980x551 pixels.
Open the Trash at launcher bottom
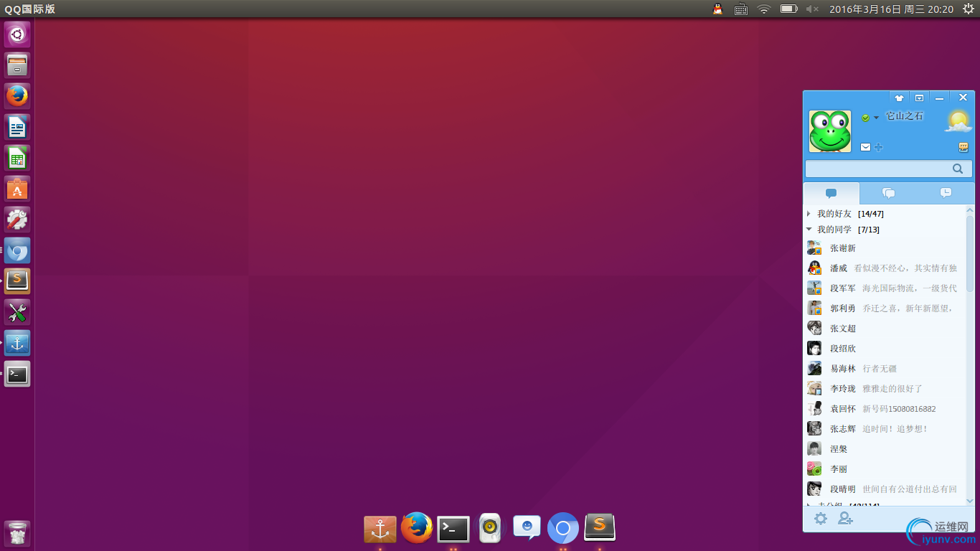click(x=17, y=534)
